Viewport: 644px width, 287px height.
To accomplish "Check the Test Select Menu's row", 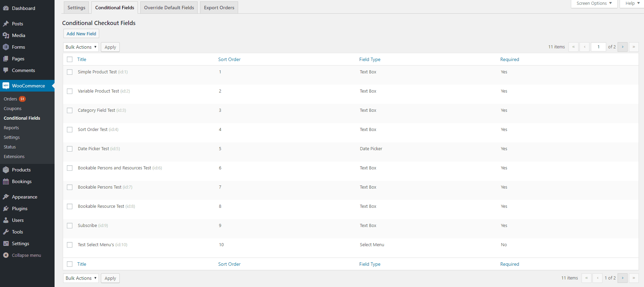I will click(70, 245).
